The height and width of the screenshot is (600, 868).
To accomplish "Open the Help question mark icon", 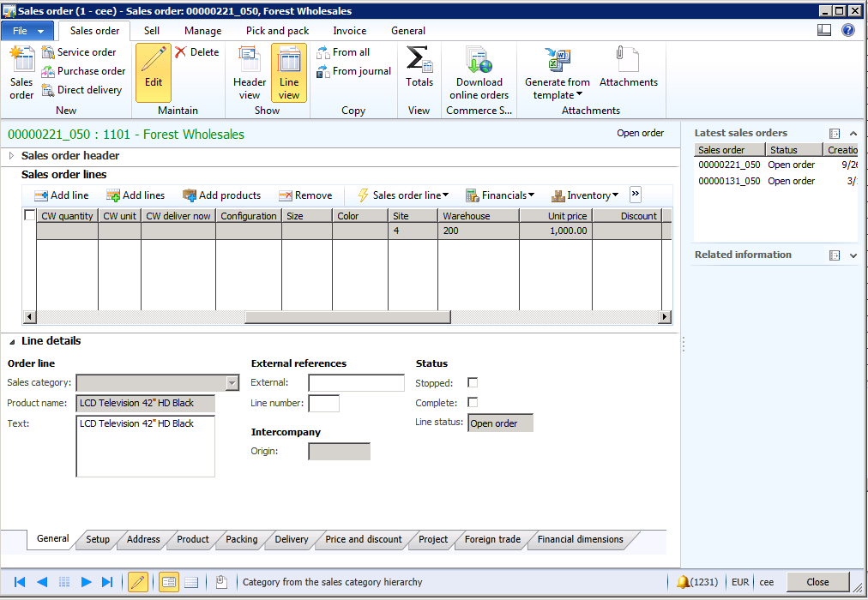I will tap(848, 30).
